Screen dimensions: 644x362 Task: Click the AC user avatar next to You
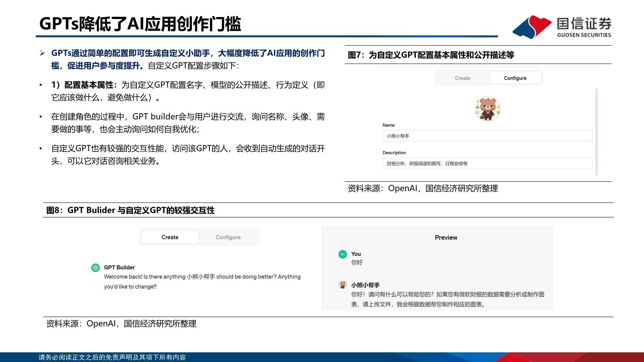click(x=343, y=254)
